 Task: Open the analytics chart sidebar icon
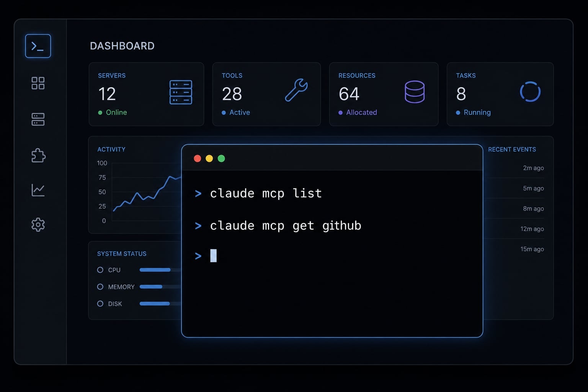(x=38, y=190)
